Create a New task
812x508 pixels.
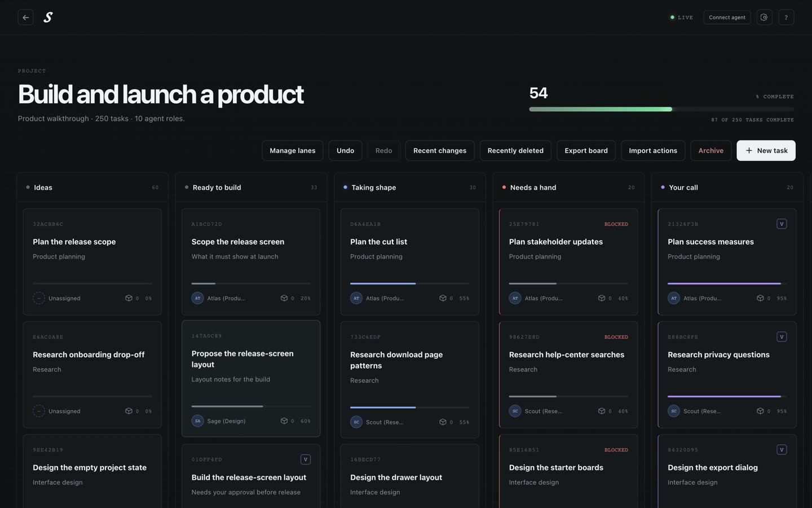[x=766, y=151]
